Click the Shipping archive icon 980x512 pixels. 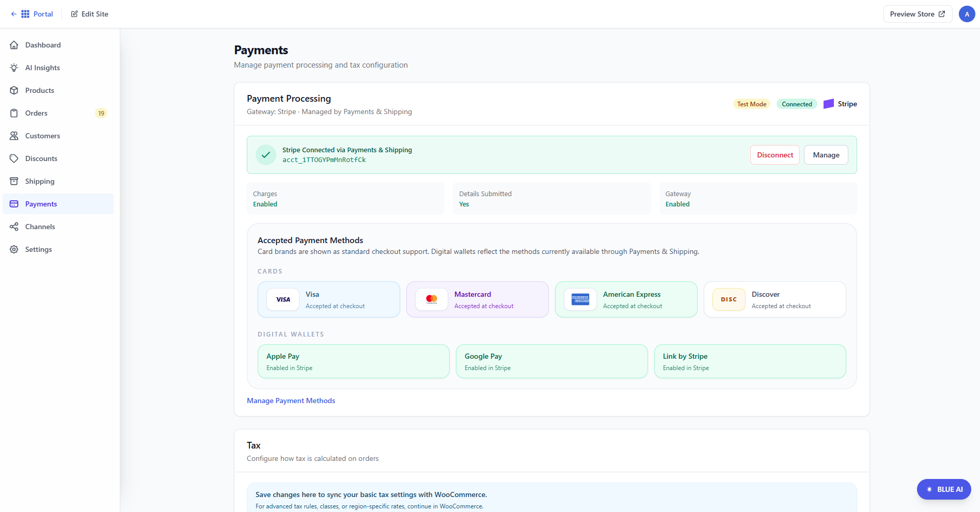click(x=14, y=181)
